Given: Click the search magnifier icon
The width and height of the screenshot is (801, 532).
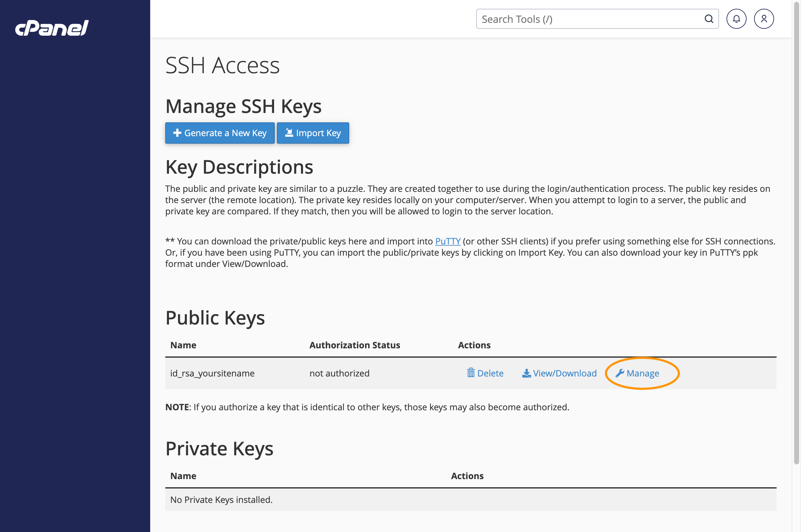Looking at the screenshot, I should pos(709,19).
